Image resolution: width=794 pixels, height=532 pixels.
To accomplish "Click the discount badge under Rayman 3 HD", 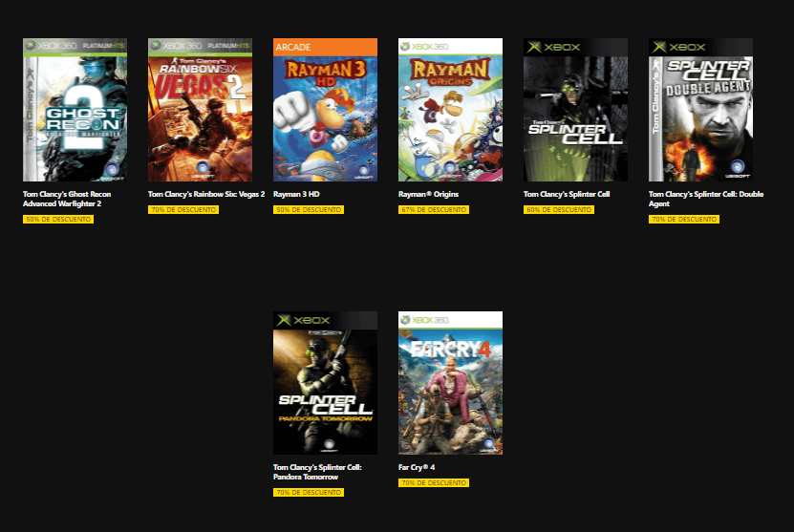I will click(309, 209).
